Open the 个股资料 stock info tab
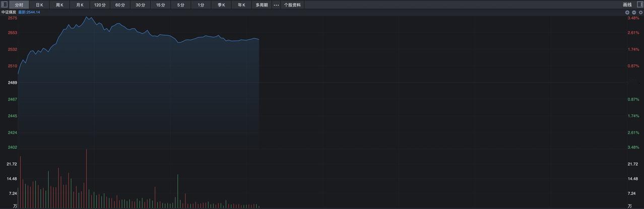The height and width of the screenshot is (209, 644). pos(292,5)
